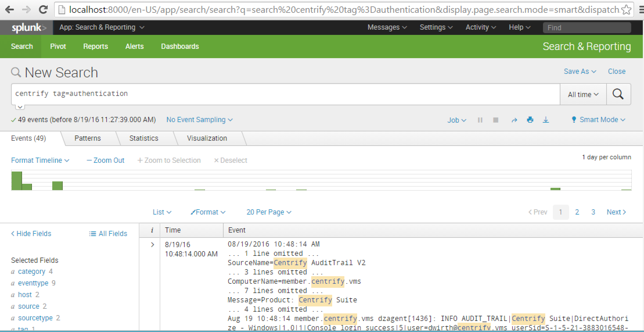Image resolution: width=644 pixels, height=332 pixels.
Task: Open the Format Timeline dropdown
Action: coord(40,160)
